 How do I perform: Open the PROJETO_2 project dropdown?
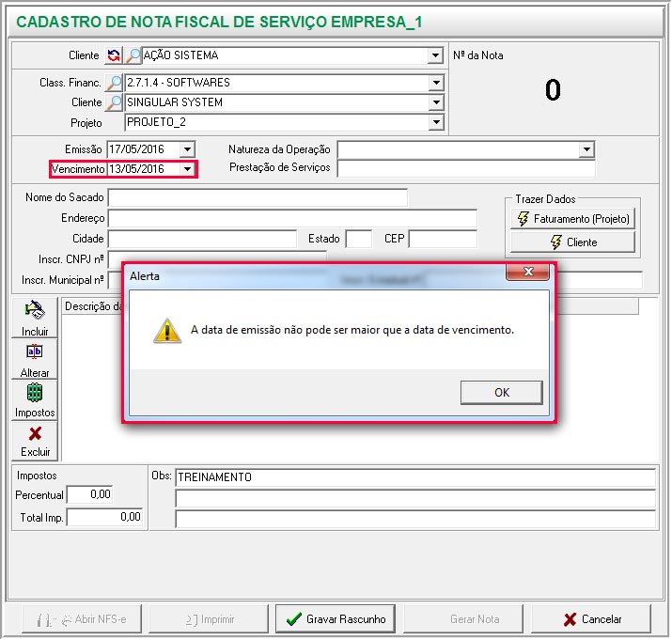tap(434, 122)
